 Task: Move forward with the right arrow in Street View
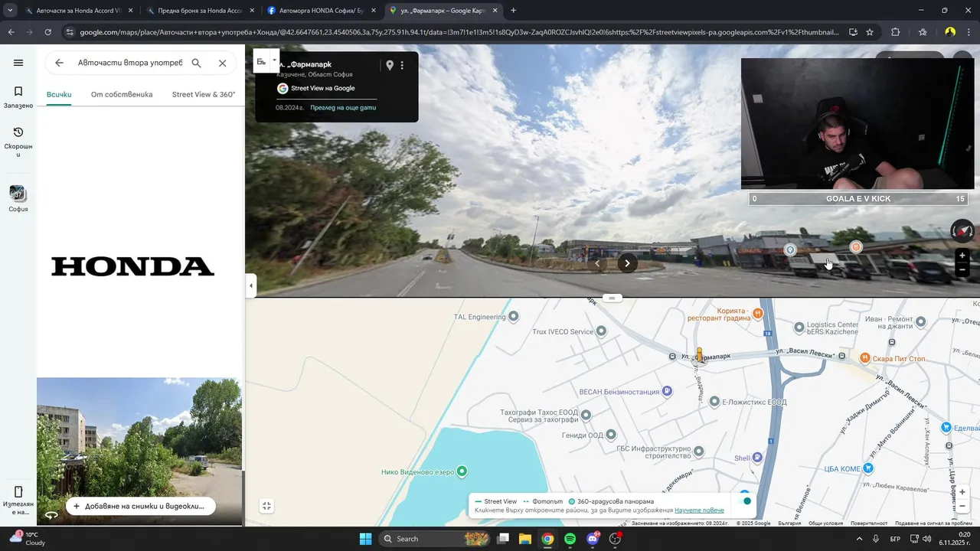pos(627,263)
